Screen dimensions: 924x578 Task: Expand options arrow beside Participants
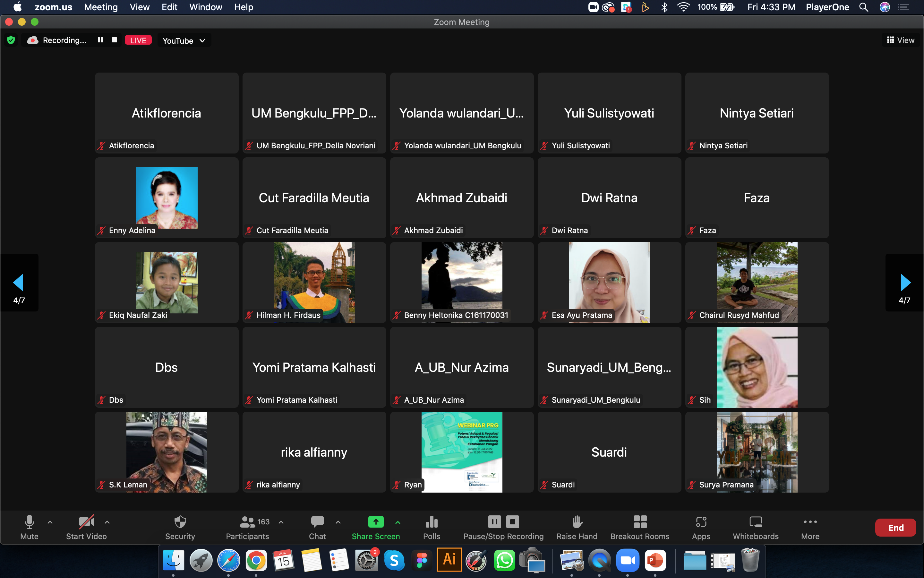point(281,522)
